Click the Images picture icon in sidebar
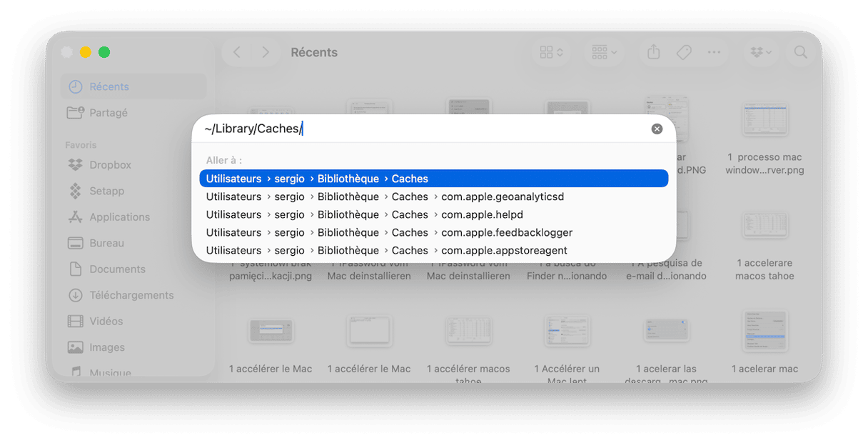 click(x=75, y=347)
